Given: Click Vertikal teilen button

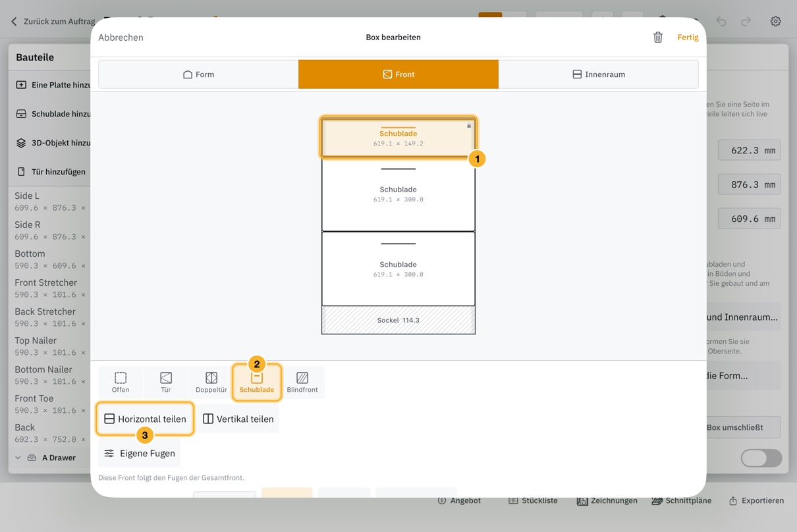Looking at the screenshot, I should point(238,419).
